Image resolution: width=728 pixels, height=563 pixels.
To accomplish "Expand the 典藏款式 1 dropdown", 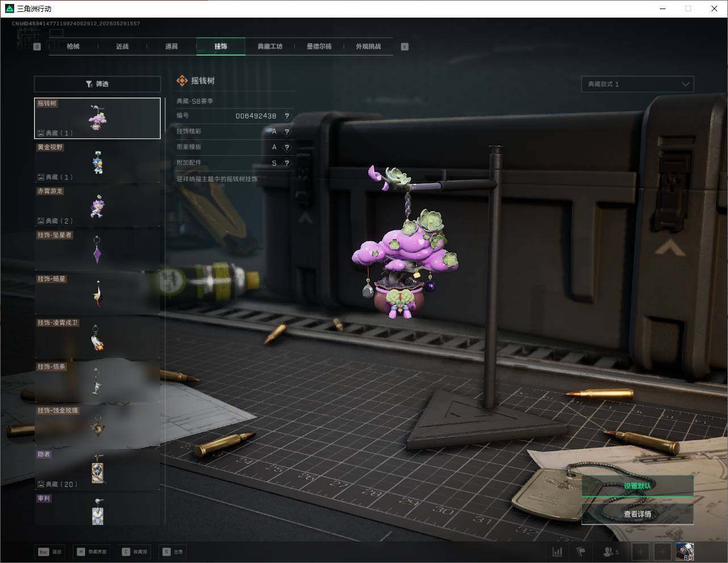I will [x=637, y=84].
